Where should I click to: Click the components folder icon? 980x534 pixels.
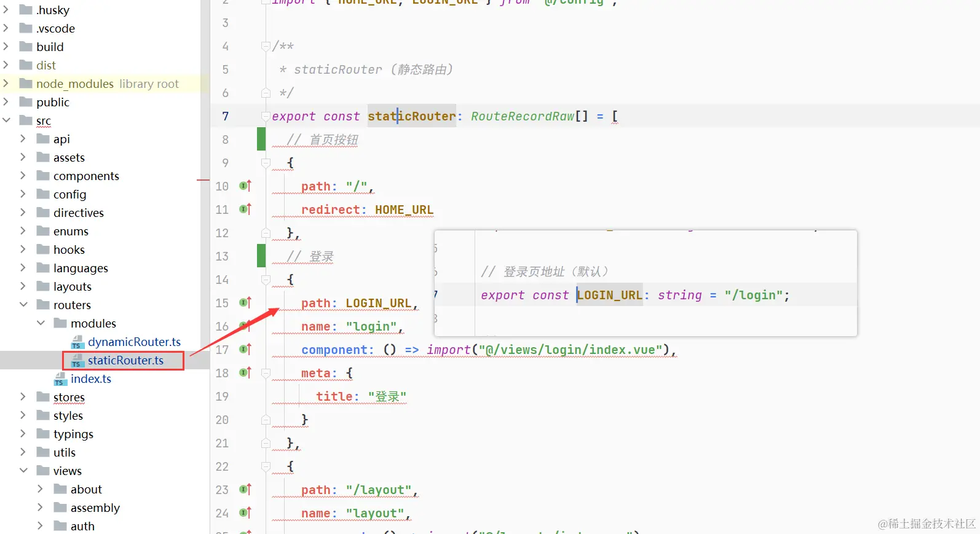pos(43,176)
